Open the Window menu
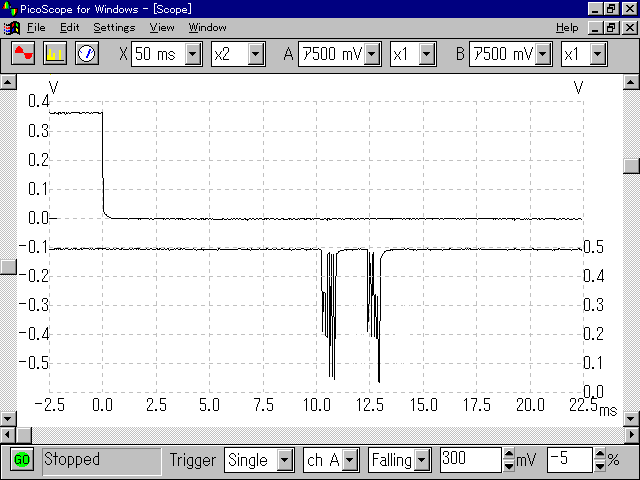 207,28
